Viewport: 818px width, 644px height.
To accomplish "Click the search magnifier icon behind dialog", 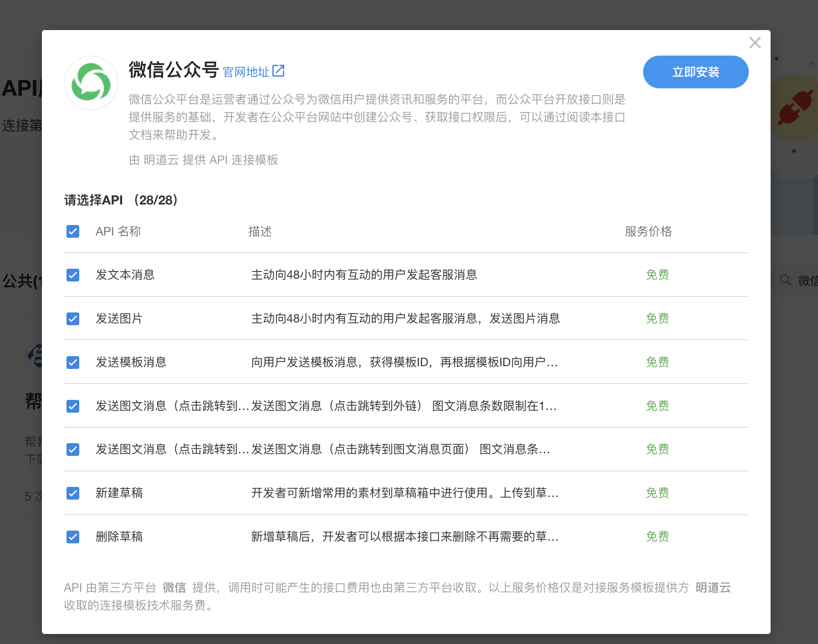I will (785, 280).
